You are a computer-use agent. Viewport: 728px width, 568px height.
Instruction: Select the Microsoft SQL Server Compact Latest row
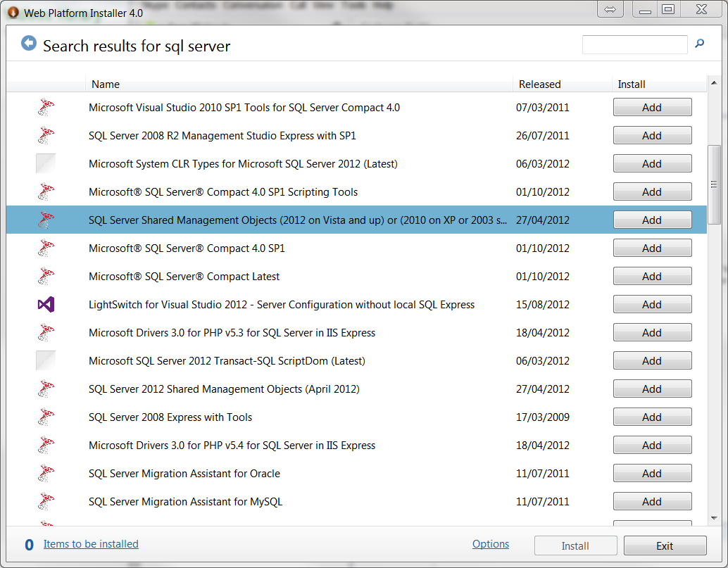pyautogui.click(x=282, y=277)
